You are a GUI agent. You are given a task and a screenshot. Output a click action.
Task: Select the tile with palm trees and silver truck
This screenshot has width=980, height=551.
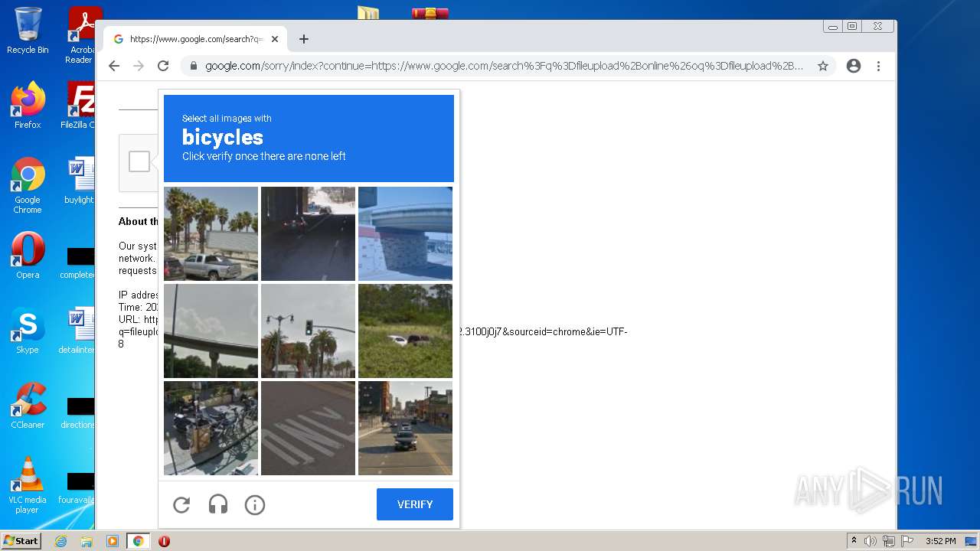tap(211, 233)
